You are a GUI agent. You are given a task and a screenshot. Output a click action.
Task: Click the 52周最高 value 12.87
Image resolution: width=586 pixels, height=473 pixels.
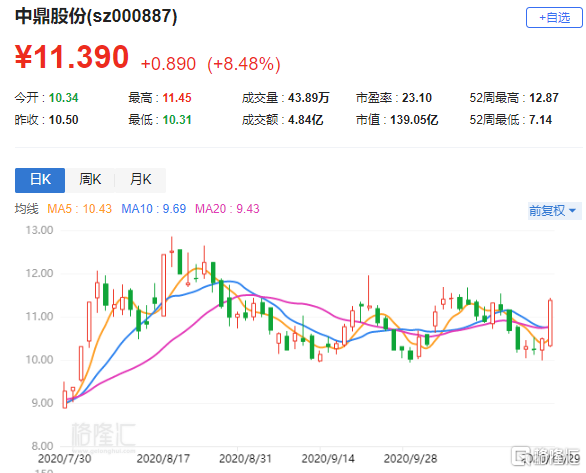tap(544, 98)
